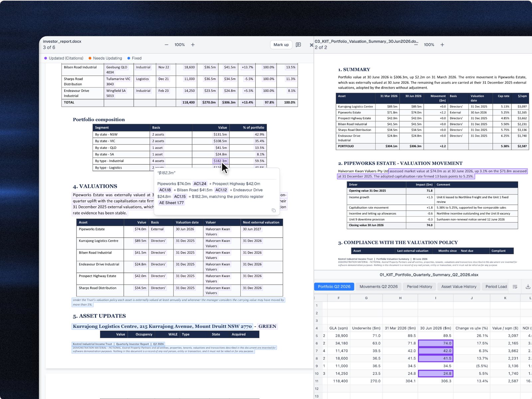Click the investor_report.docx file title
Image resolution: width=532 pixels, height=399 pixels.
[x=62, y=42]
